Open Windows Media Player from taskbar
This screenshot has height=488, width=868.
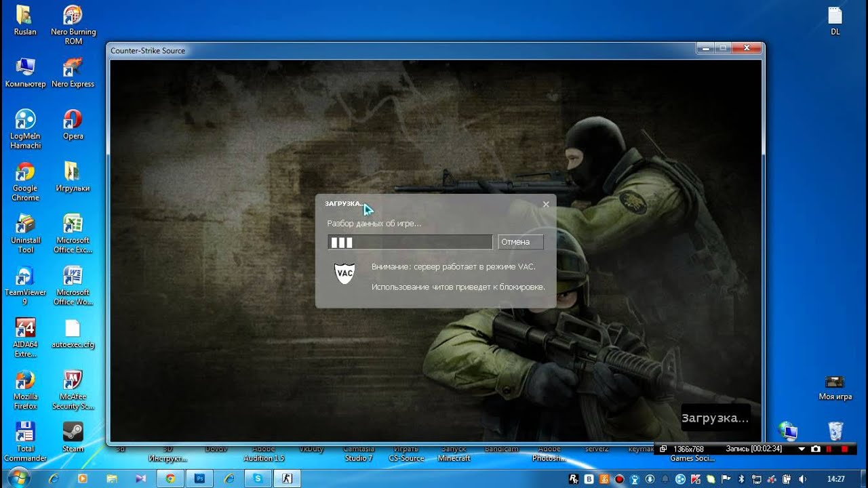pos(83,479)
